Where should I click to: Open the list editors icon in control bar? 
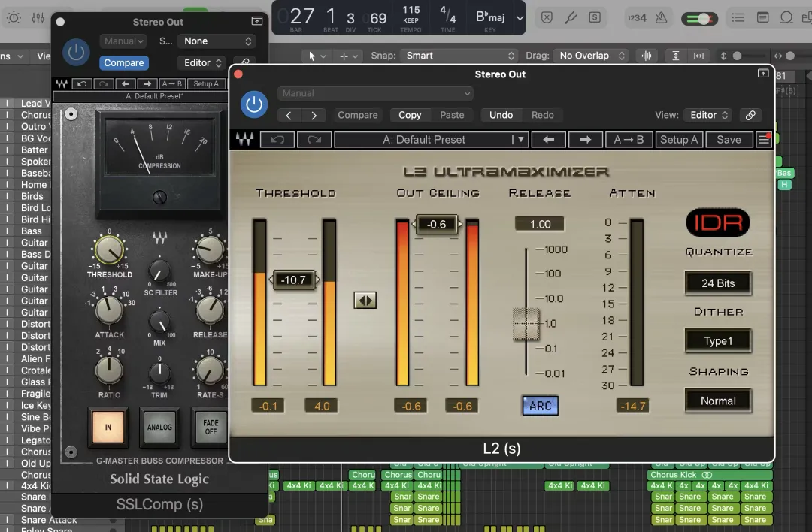pos(738,17)
